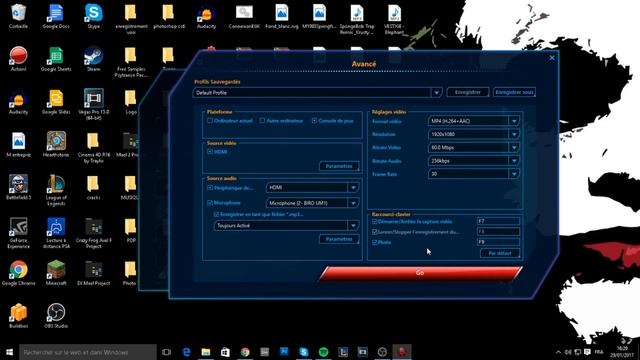Open the Bitrate Vidéo 60.0 Mbps dropdown
The height and width of the screenshot is (360, 640).
point(514,147)
